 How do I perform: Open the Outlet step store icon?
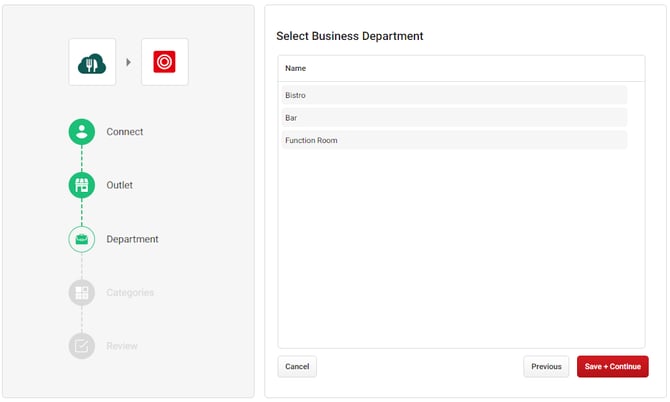click(82, 185)
